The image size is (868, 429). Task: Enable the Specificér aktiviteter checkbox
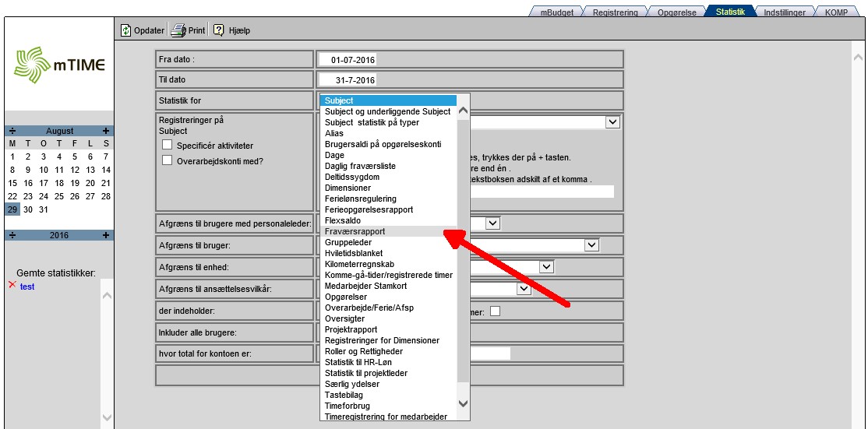pos(167,146)
